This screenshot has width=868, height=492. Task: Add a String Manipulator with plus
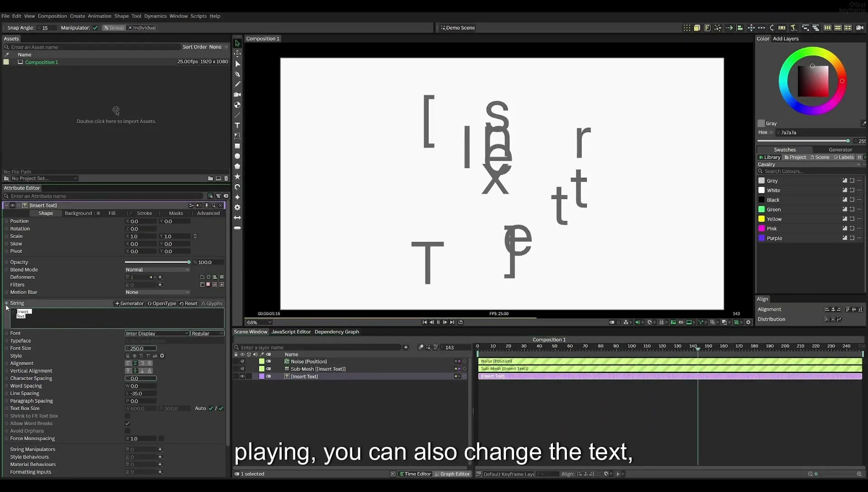[x=160, y=449]
